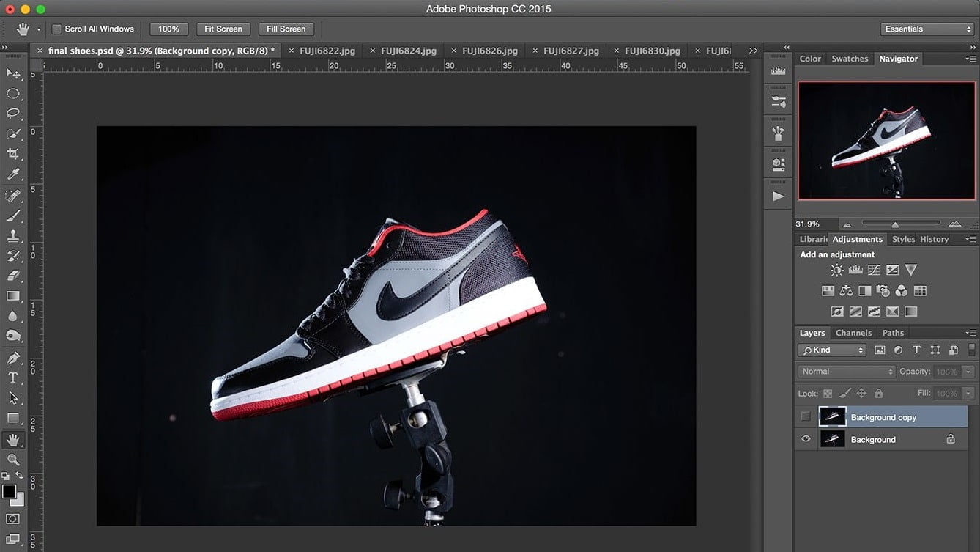
Task: Switch to the FUJI6822.jpg document tab
Action: click(x=327, y=51)
